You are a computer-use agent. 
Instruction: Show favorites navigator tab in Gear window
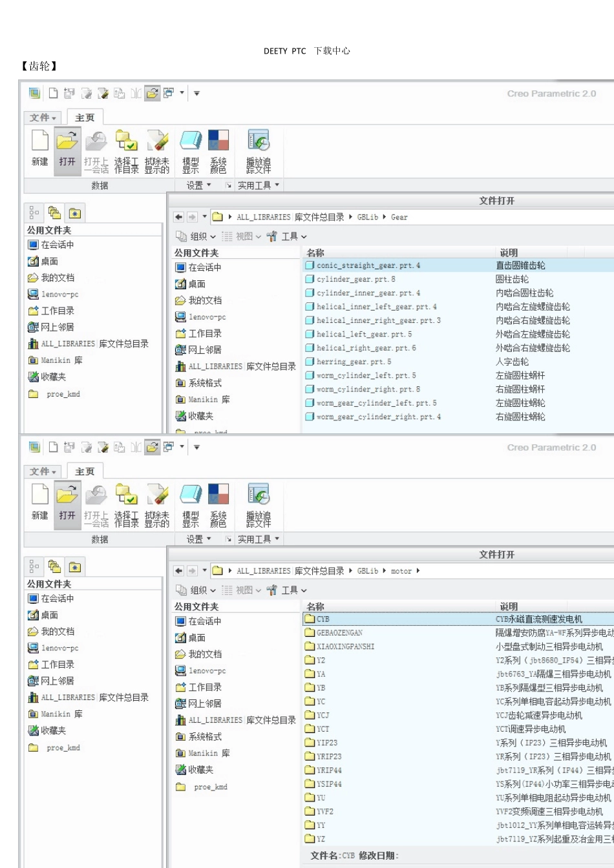tap(75, 213)
